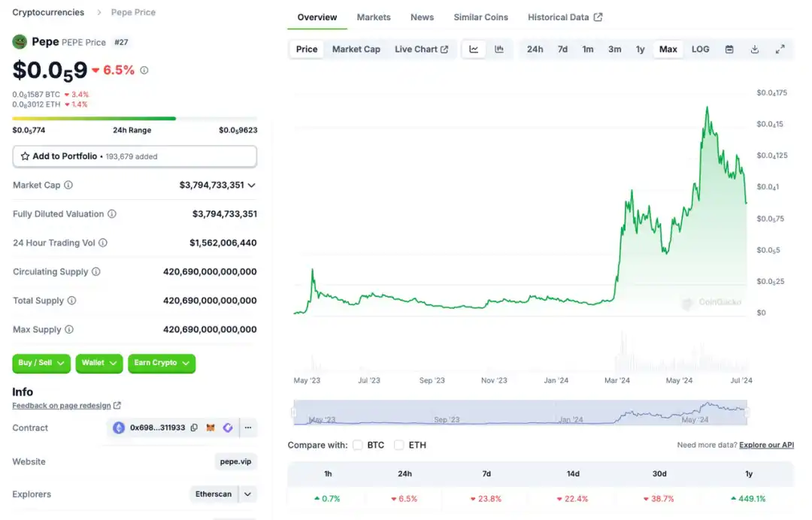Click Add to Portfolio button
812x520 pixels.
click(x=135, y=156)
